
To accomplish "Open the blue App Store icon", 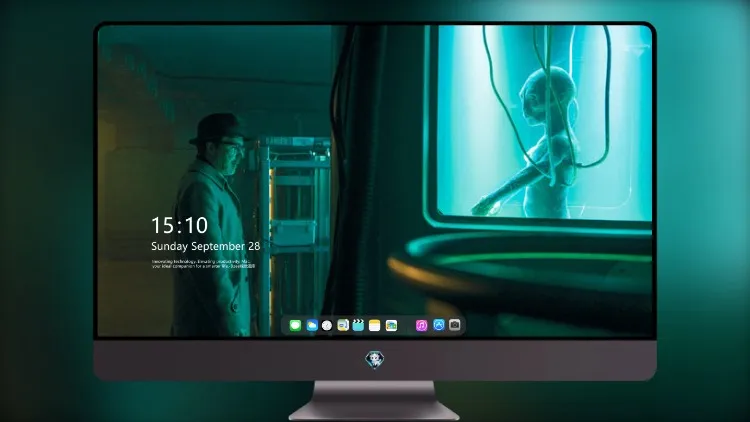I will [x=439, y=325].
